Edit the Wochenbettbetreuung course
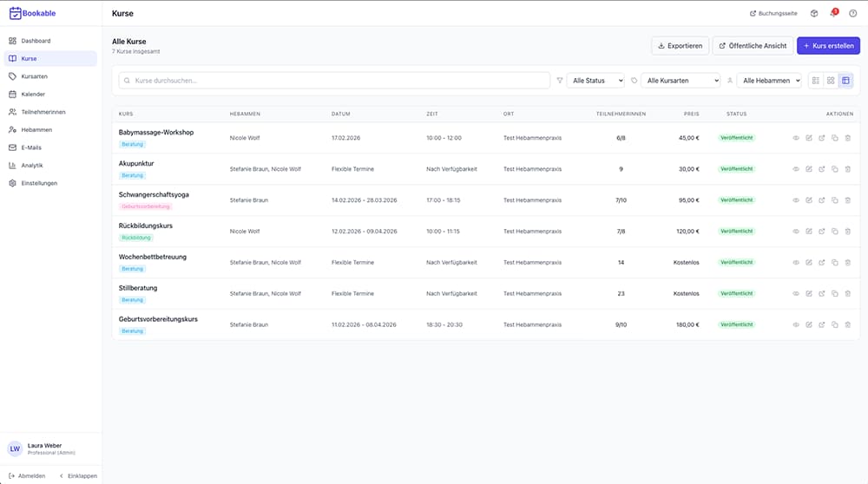This screenshot has width=868, height=484. pos(809,262)
